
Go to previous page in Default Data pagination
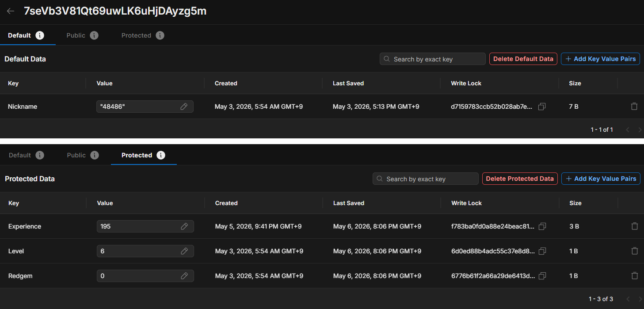coord(627,130)
